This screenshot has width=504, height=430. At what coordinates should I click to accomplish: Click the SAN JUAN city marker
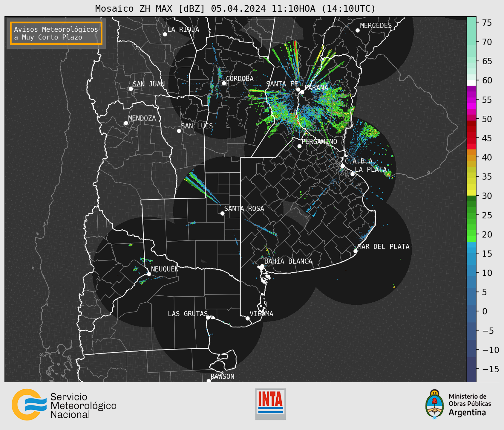pos(131,89)
